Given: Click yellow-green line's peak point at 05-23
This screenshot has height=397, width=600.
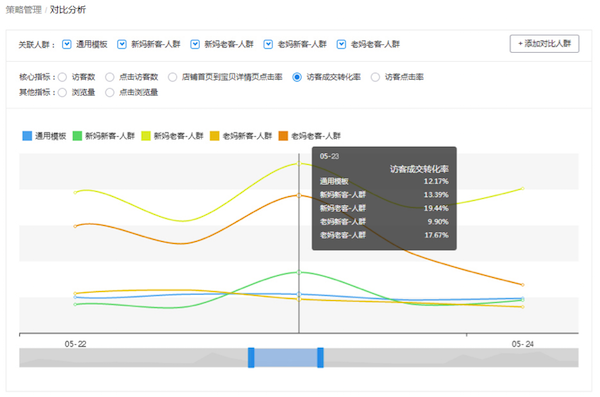Looking at the screenshot, I should coord(299,164).
